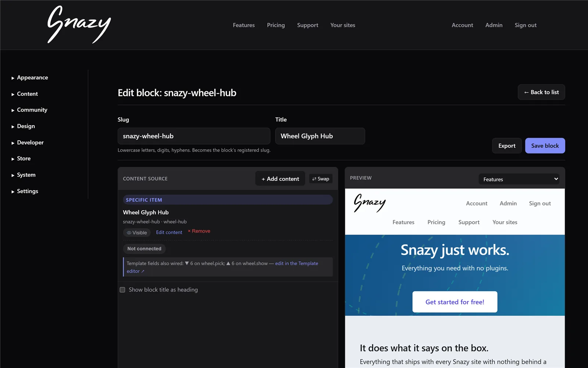Expand the Store sidebar section
The image size is (588, 368).
click(x=21, y=159)
